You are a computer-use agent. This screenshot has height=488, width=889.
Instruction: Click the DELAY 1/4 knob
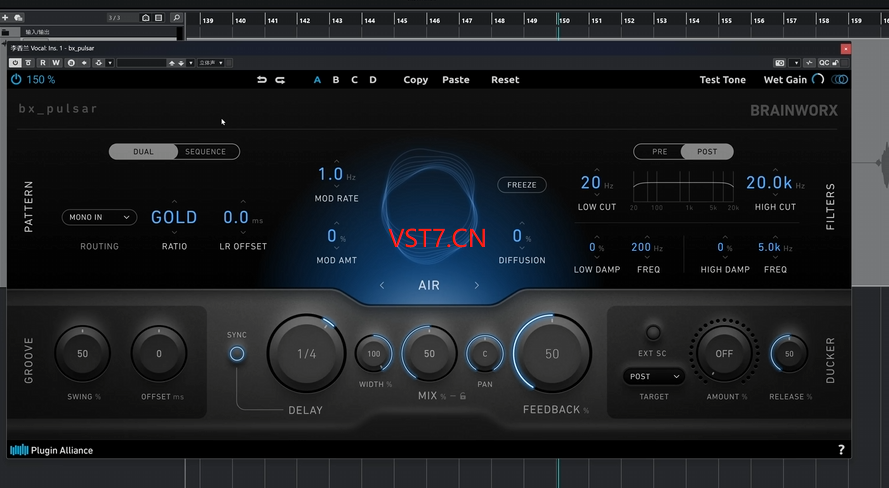306,354
